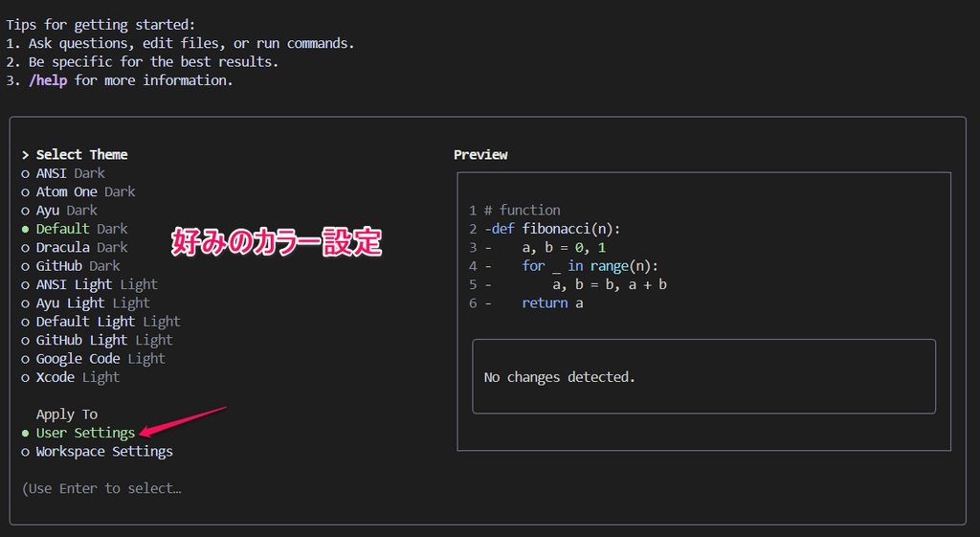980x537 pixels.
Task: Click the 'a, b = 0, 1' code line
Action: point(564,248)
